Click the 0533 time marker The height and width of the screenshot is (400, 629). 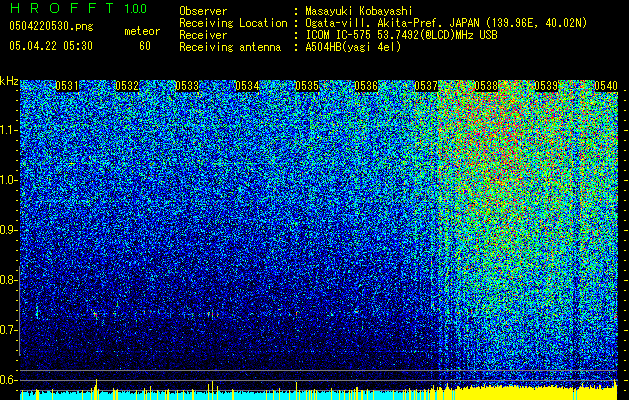(187, 86)
